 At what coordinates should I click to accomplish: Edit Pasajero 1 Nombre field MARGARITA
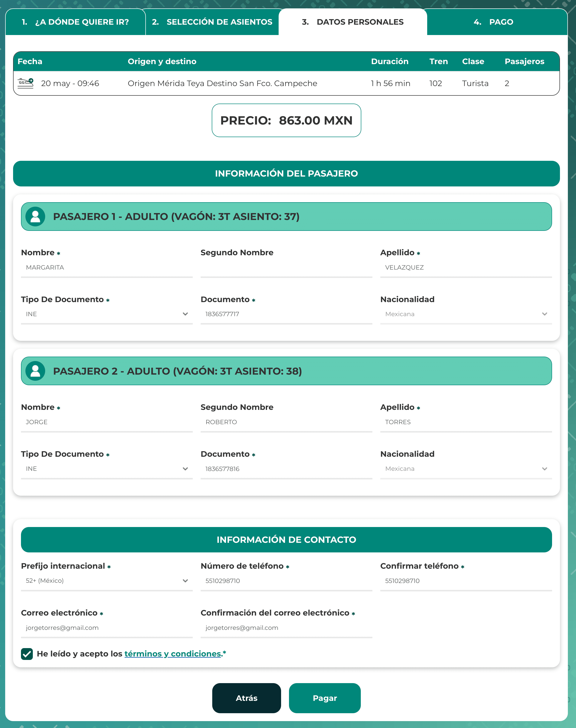tap(107, 268)
